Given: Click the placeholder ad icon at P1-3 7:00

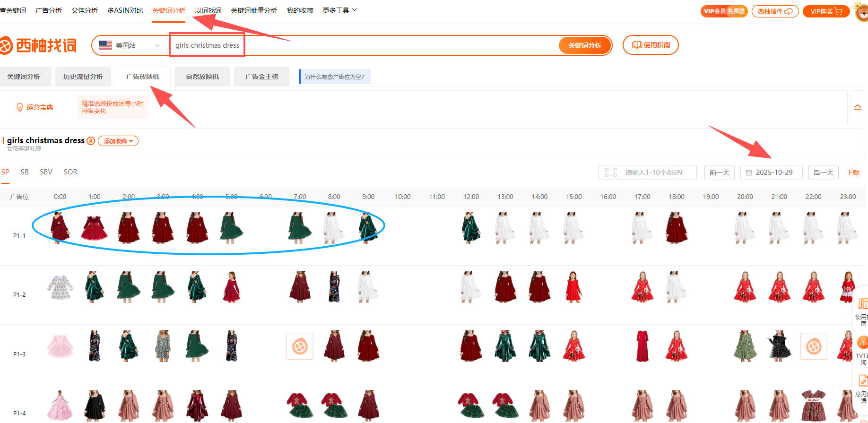Looking at the screenshot, I should click(x=300, y=346).
